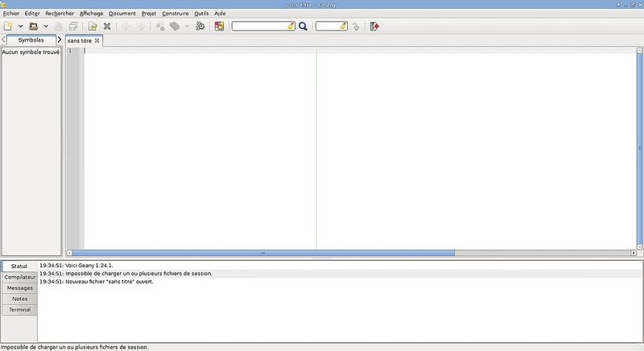The height and width of the screenshot is (351, 644).
Task: Click the Open file toolbar icon
Action: [34, 27]
